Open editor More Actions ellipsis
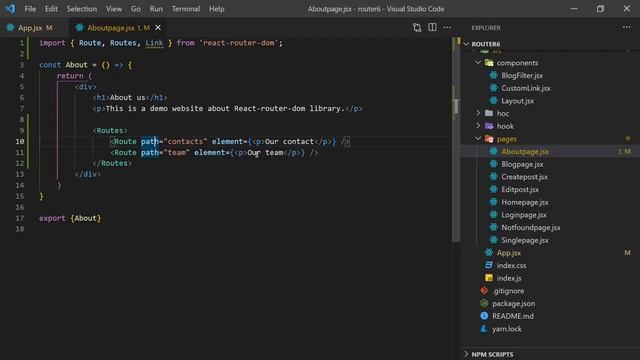The height and width of the screenshot is (360, 640). 447,27
